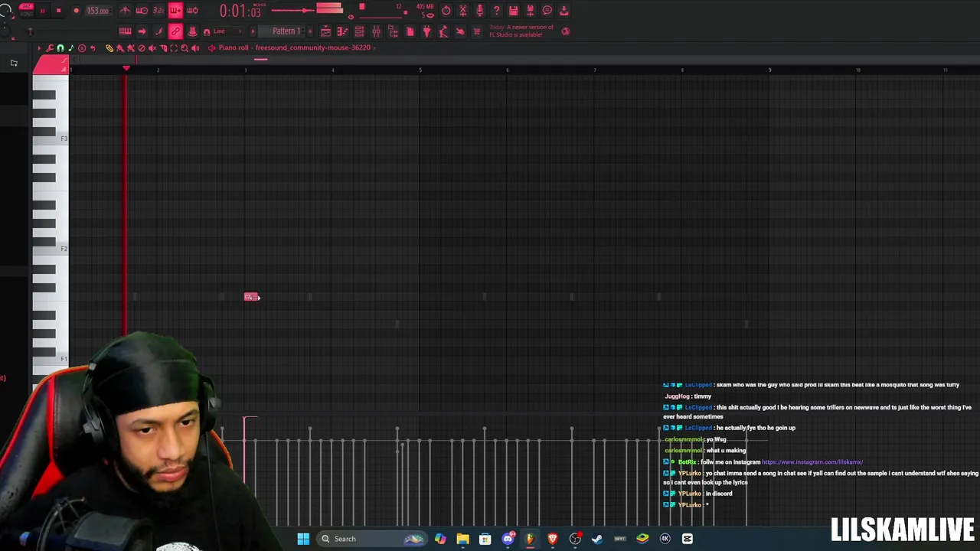The height and width of the screenshot is (551, 980).
Task: Click the export download icon
Action: pos(564,11)
